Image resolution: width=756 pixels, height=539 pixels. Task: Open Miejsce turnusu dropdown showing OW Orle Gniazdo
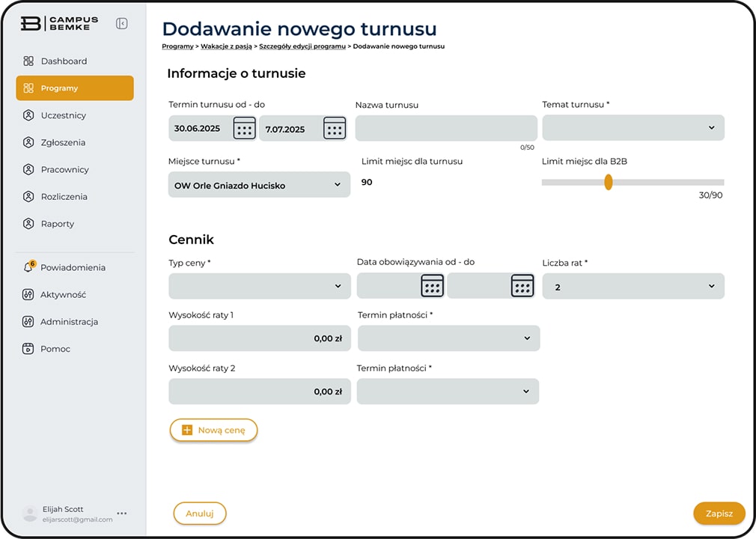tap(259, 185)
